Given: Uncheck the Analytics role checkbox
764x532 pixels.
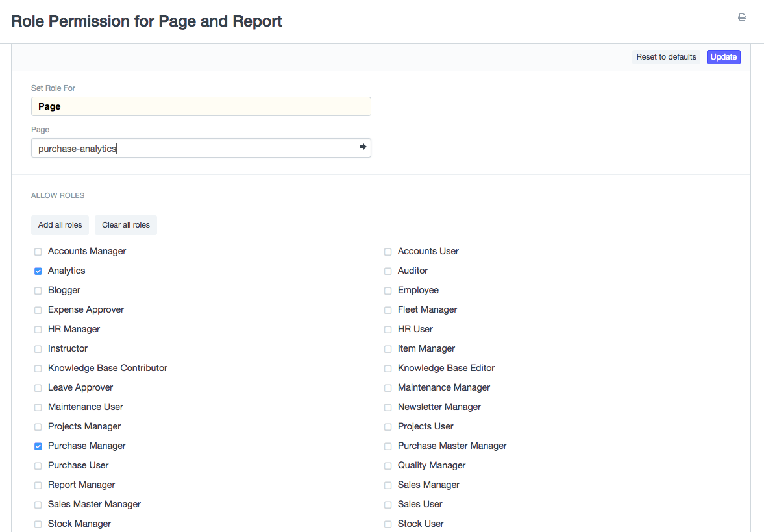Looking at the screenshot, I should click(x=38, y=271).
